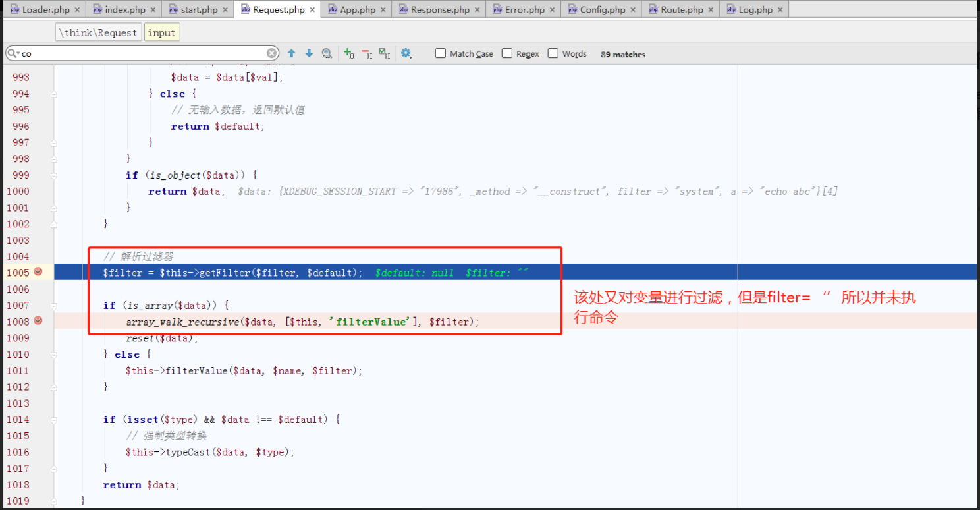
Task: Click 'return $data;' on line 1018
Action: coord(142,485)
